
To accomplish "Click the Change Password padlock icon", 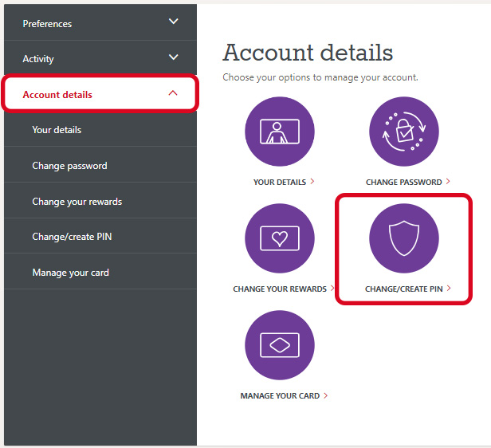I will tap(404, 132).
